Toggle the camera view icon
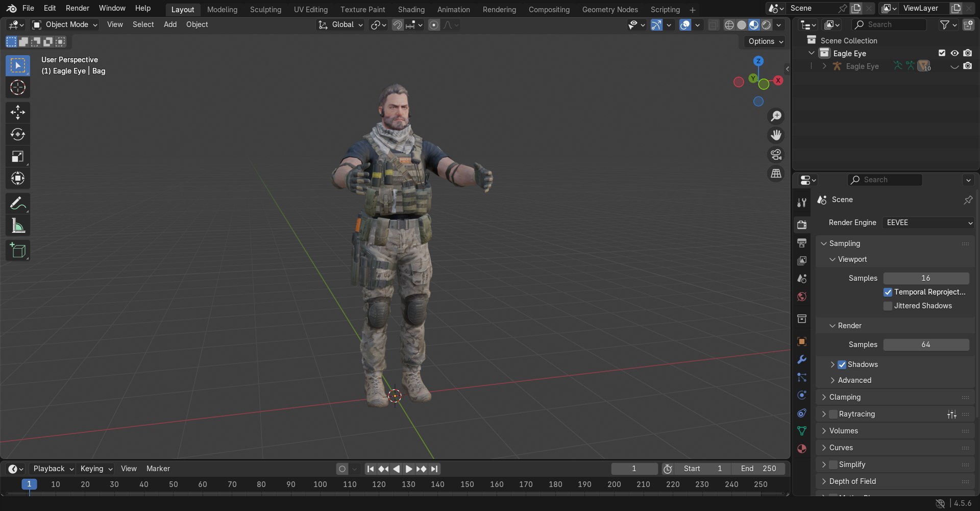 [776, 155]
